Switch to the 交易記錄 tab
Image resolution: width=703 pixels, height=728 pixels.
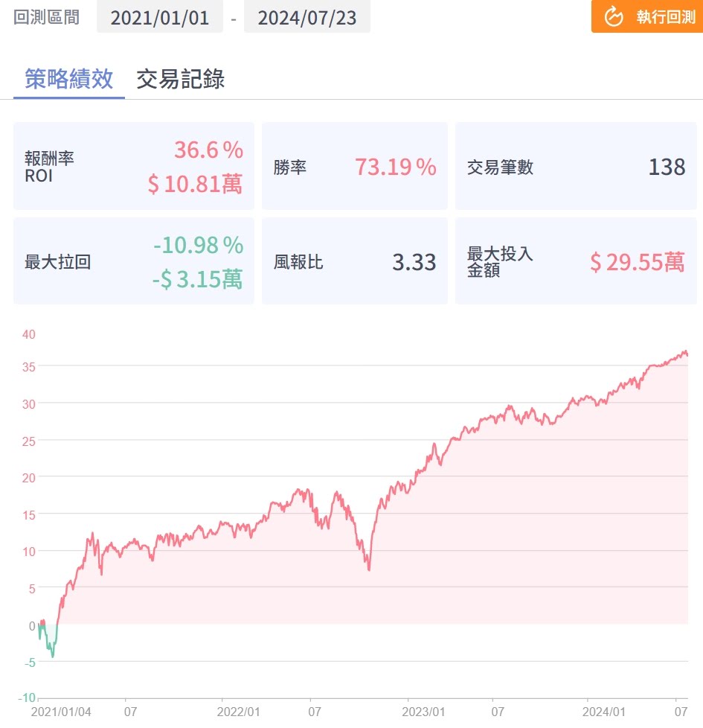[x=180, y=79]
